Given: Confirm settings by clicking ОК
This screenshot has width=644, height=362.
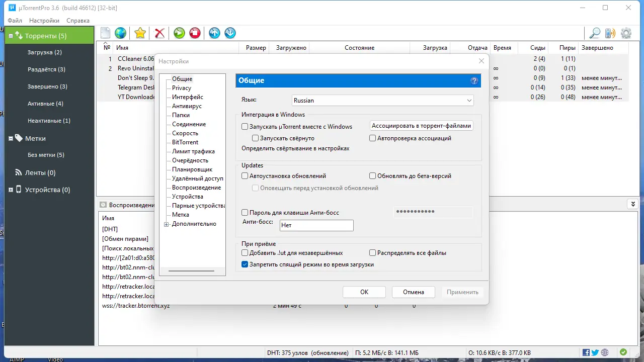Looking at the screenshot, I should click(364, 292).
